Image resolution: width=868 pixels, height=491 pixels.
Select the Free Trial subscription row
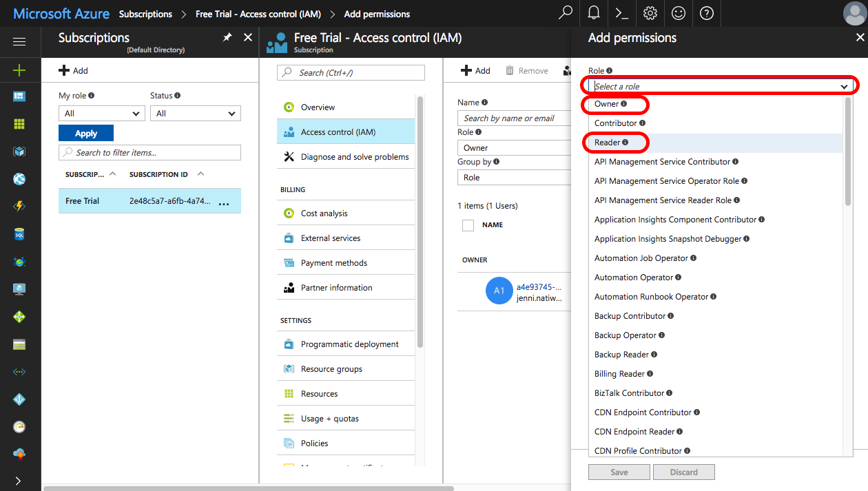[x=149, y=201]
